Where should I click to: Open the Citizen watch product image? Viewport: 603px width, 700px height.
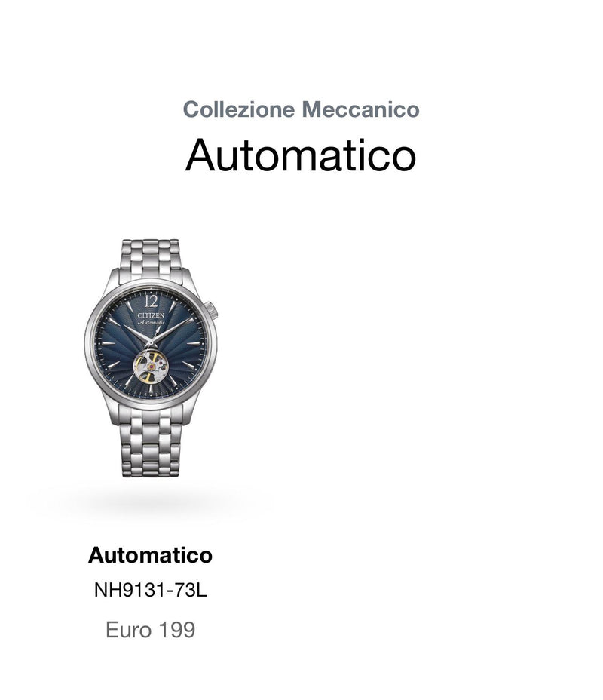click(x=151, y=358)
